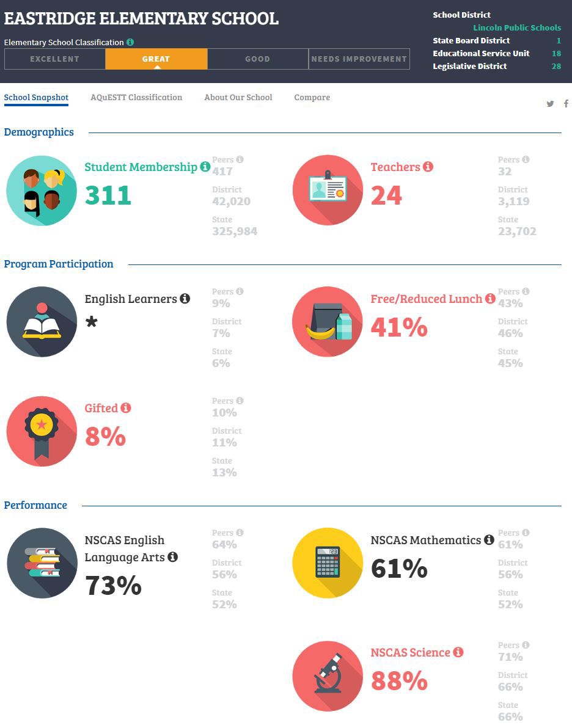Click the Student Membership heading
The image size is (572, 728).
point(141,167)
